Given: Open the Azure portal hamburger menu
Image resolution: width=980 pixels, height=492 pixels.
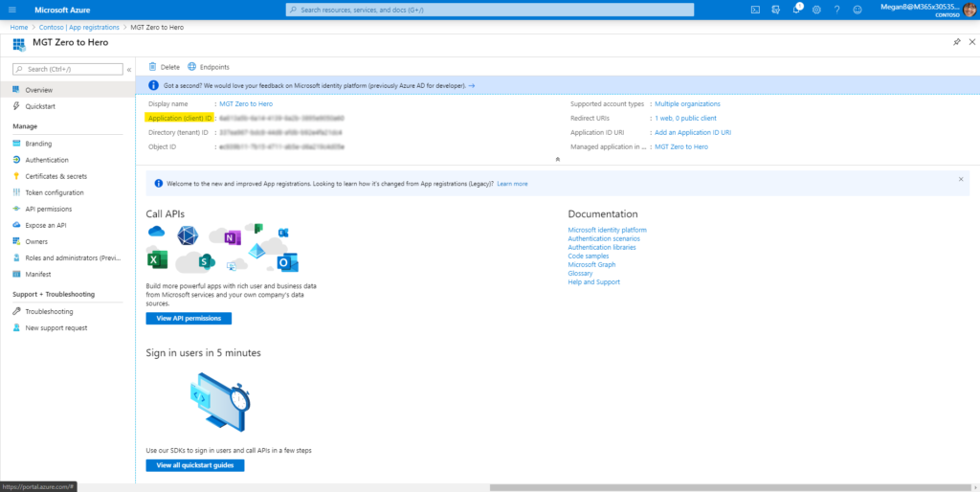Looking at the screenshot, I should 11,10.
